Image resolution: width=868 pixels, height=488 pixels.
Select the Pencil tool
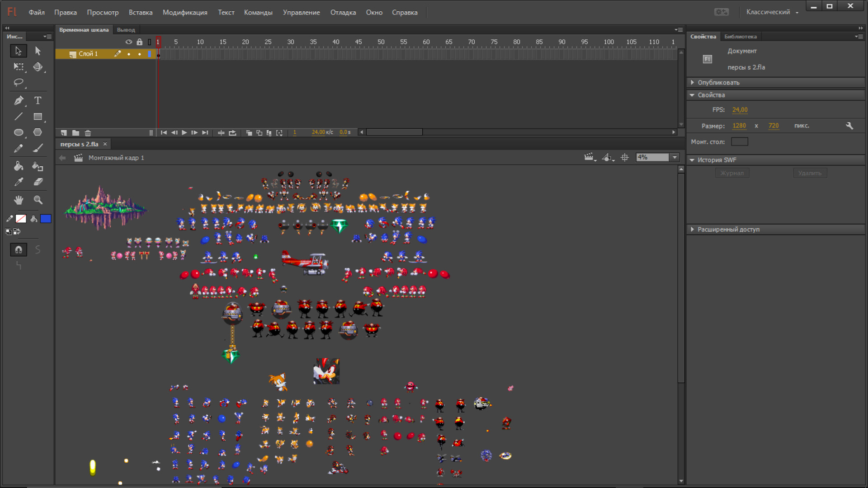(19, 148)
